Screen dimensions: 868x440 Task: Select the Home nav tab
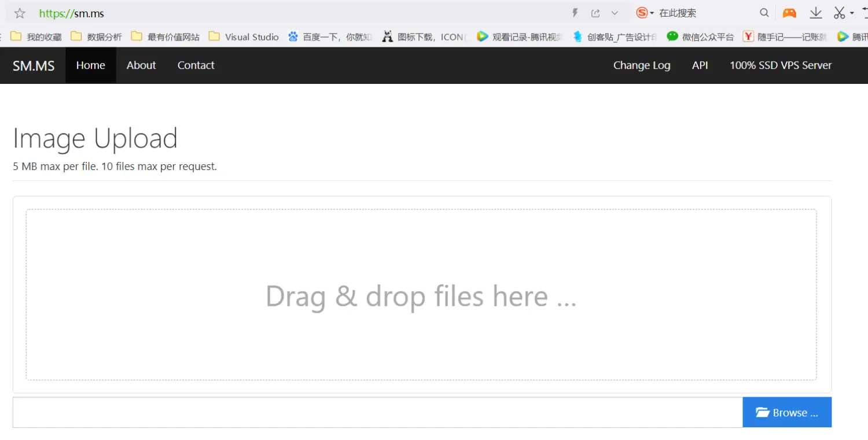[x=91, y=65]
